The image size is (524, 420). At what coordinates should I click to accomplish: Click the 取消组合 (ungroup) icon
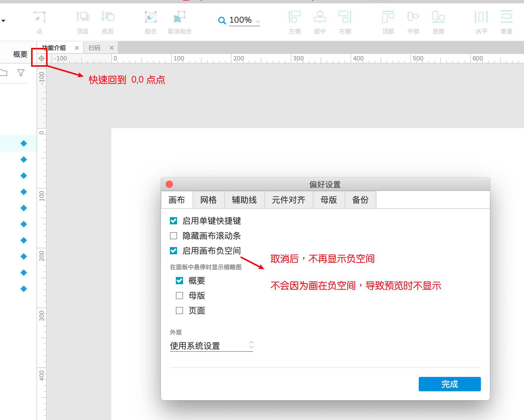pos(179,17)
